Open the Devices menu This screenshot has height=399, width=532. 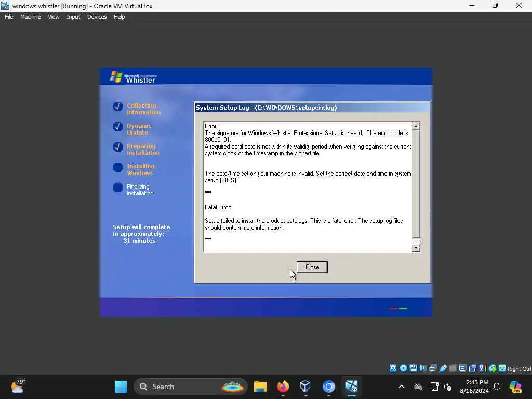(x=97, y=17)
